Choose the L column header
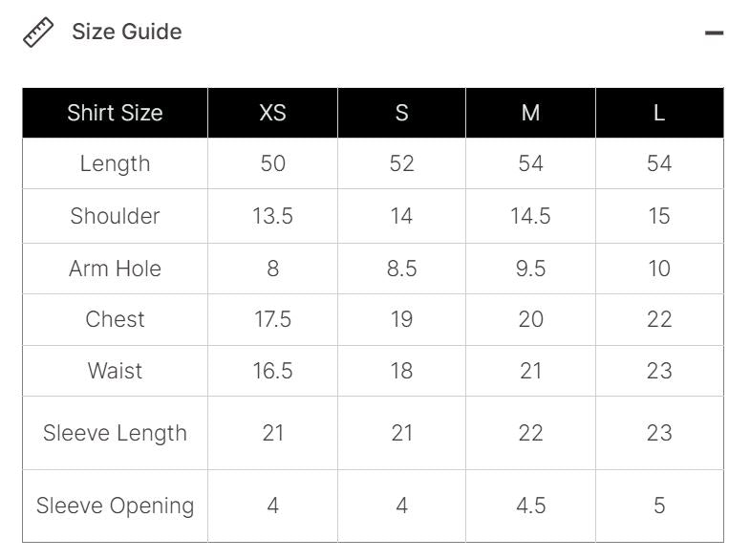Screen dimensions: 750x560 tap(659, 113)
